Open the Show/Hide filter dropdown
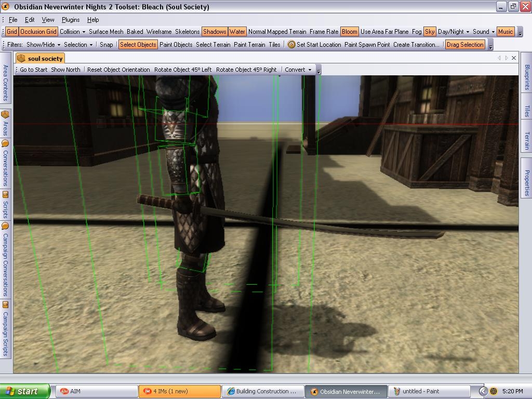532x399 pixels. [43, 45]
